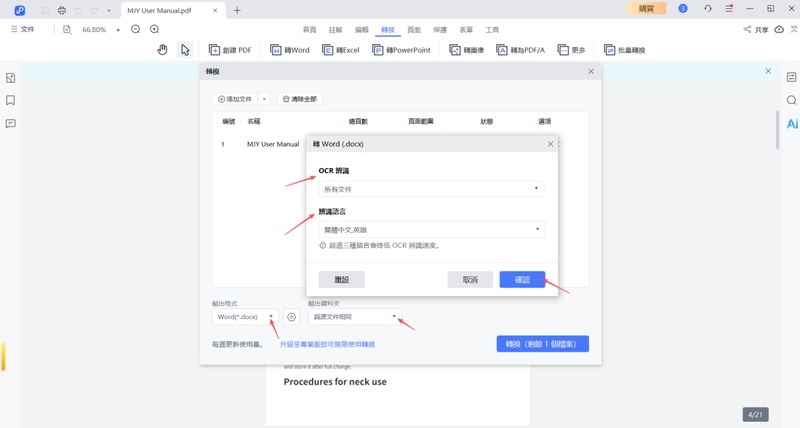The image size is (800, 428).
Task: Select the arrow cursor tool
Action: (185, 50)
